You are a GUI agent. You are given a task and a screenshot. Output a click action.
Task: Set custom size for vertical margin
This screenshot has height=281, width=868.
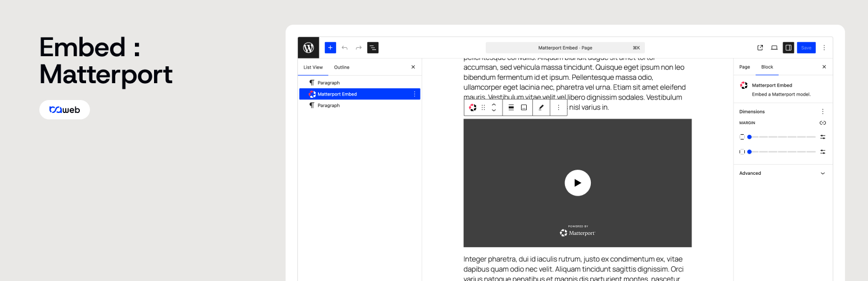coord(822,137)
